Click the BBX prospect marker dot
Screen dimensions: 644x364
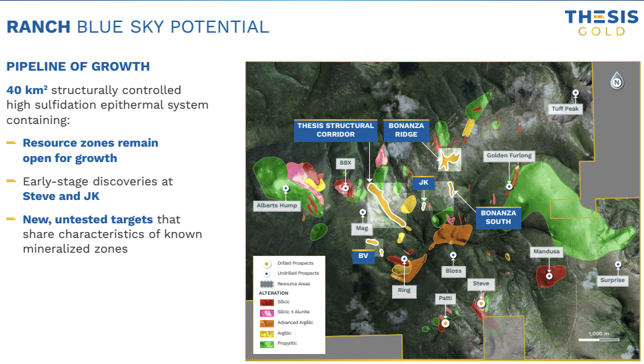(345, 188)
